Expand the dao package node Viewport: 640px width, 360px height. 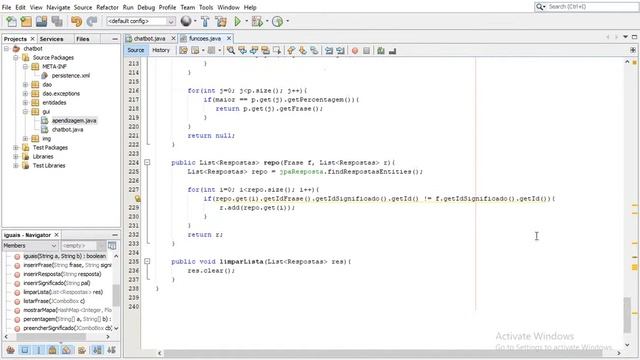[25, 84]
